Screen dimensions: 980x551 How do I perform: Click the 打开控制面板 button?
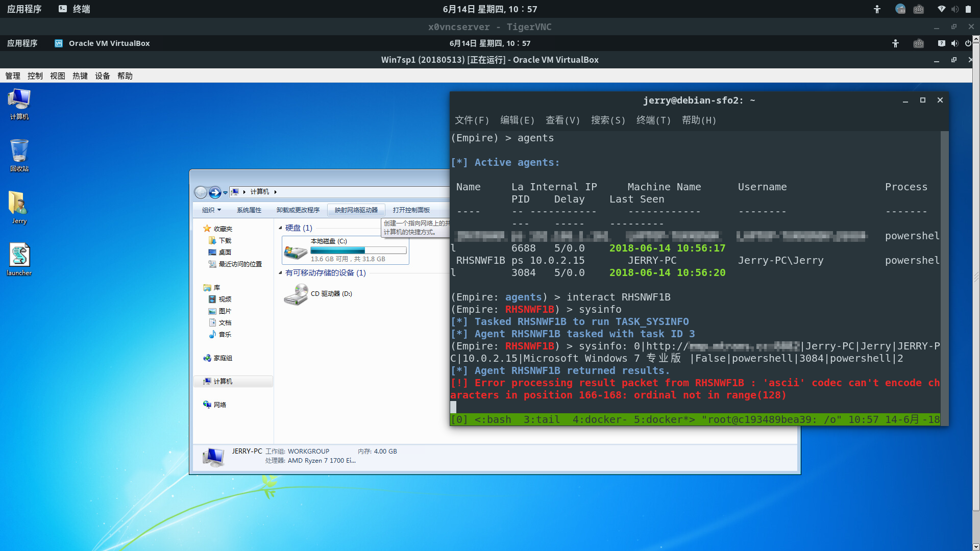tap(411, 210)
